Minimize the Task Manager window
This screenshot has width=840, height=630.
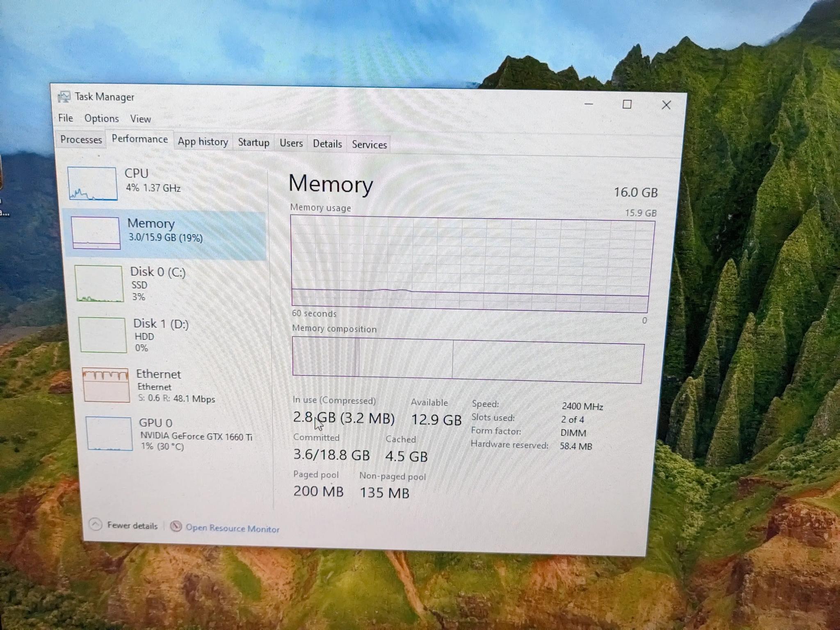point(589,104)
